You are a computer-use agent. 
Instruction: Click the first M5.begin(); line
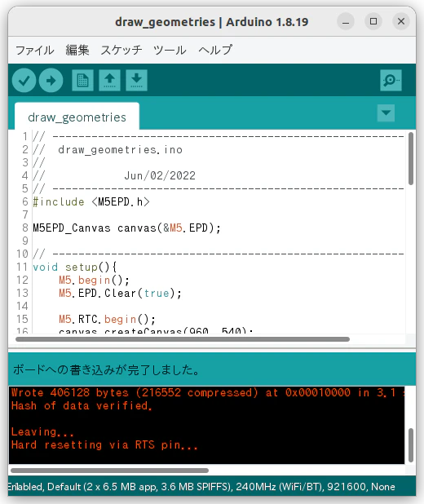point(95,280)
